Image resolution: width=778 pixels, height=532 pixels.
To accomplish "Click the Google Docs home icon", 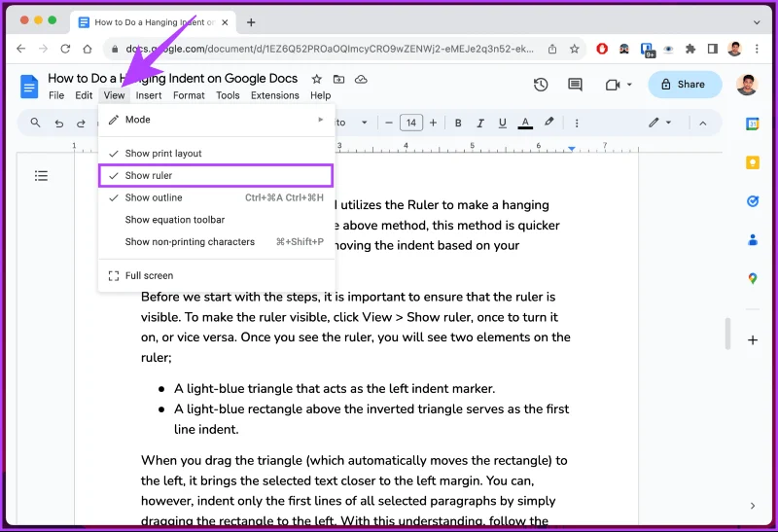I will [x=29, y=87].
